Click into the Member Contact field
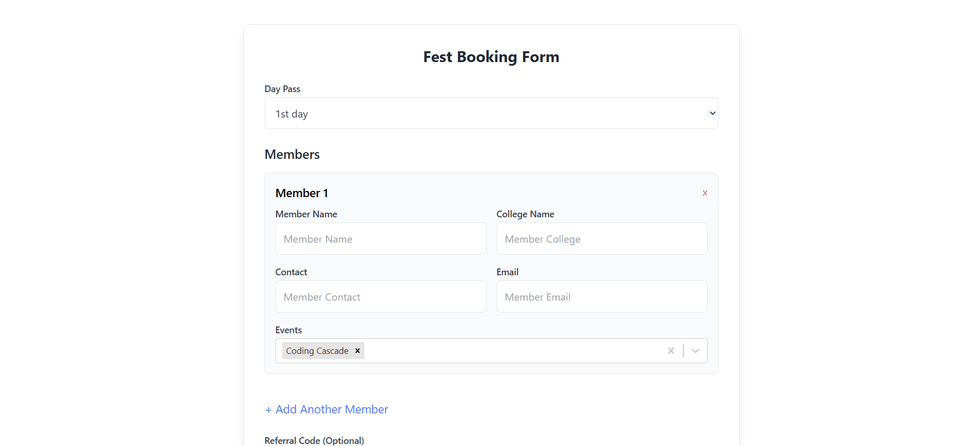This screenshot has width=980, height=446. pyautogui.click(x=380, y=296)
